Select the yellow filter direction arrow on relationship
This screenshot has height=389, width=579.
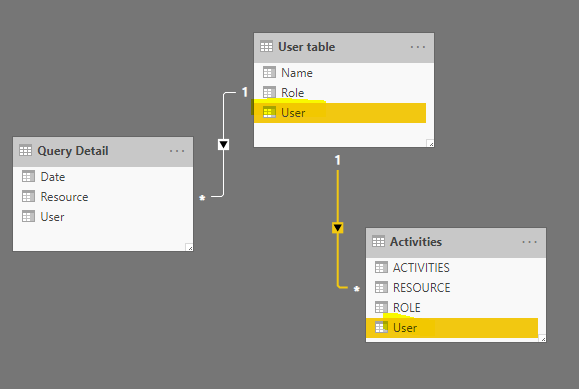click(x=338, y=228)
